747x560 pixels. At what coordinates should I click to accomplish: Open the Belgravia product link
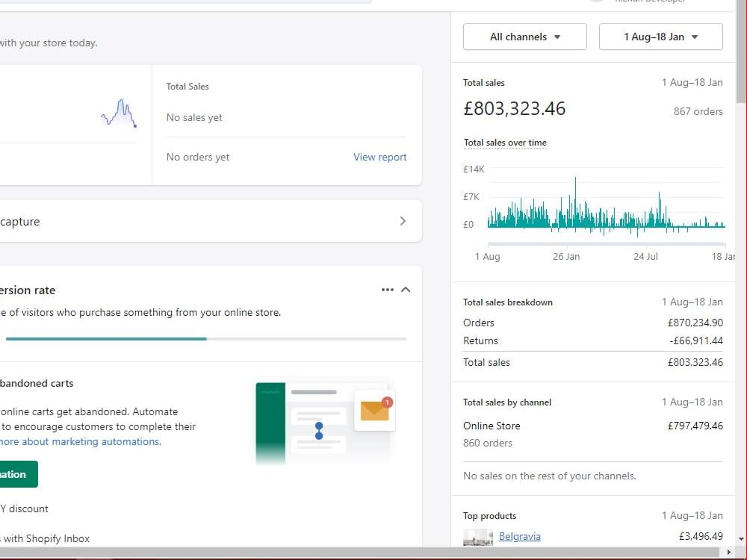pos(520,536)
